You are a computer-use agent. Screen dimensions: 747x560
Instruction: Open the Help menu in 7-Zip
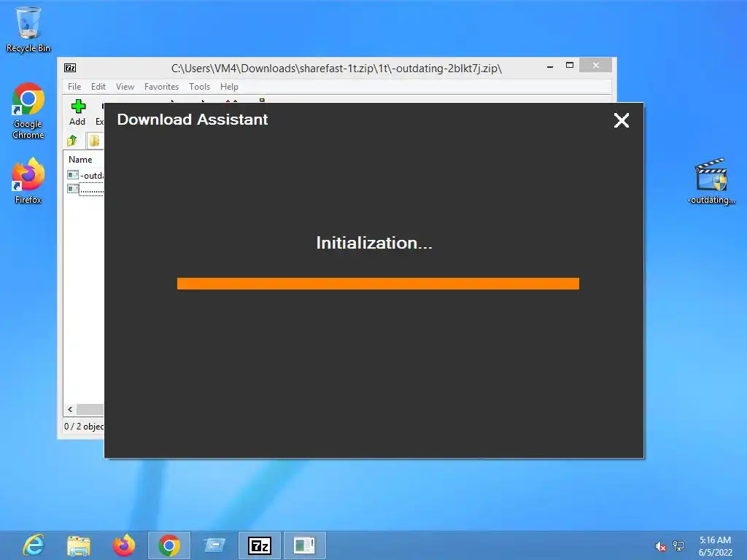(229, 87)
